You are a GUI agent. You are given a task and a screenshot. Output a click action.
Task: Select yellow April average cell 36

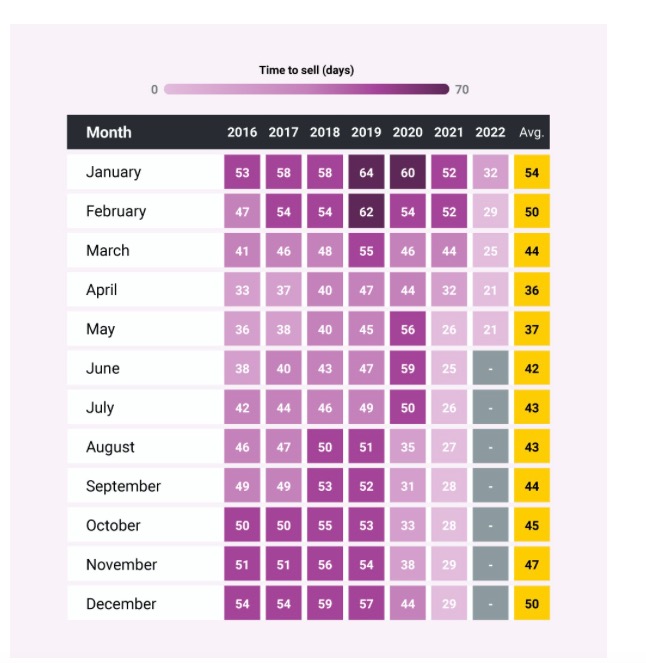click(x=532, y=290)
